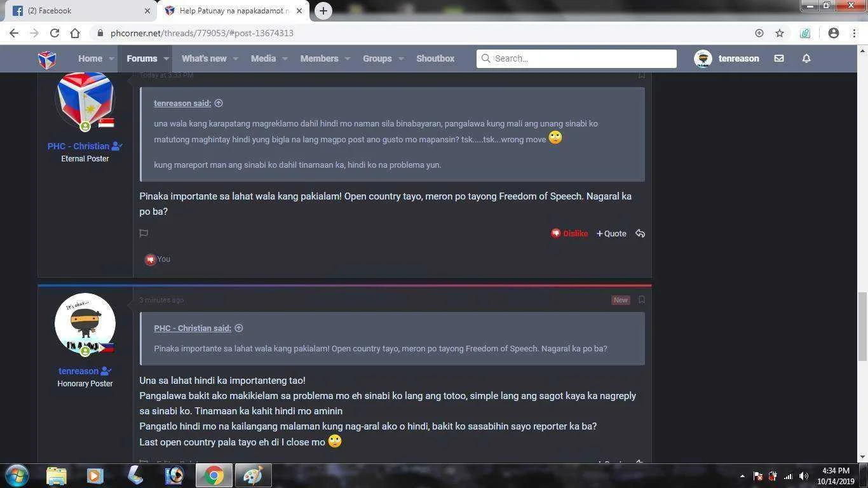This screenshot has height=488, width=868.
Task: Open Chrome three-dot menu
Action: pos(855,33)
